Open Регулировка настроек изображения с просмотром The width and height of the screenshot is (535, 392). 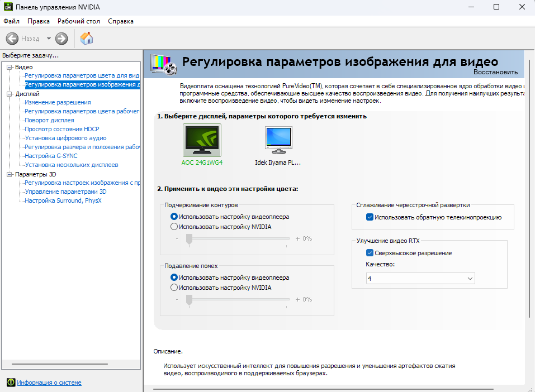point(82,183)
